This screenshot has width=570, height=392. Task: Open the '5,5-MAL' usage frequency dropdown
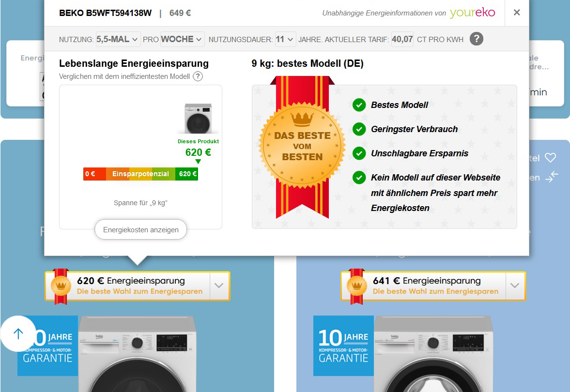(118, 39)
